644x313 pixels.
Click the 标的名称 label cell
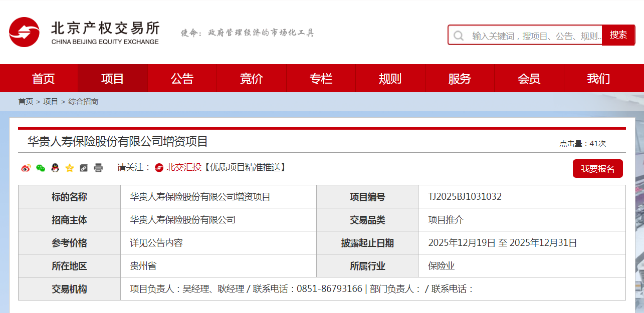pos(69,197)
